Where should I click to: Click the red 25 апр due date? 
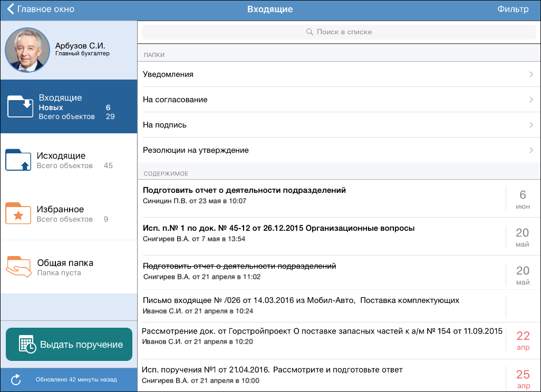pyautogui.click(x=523, y=378)
